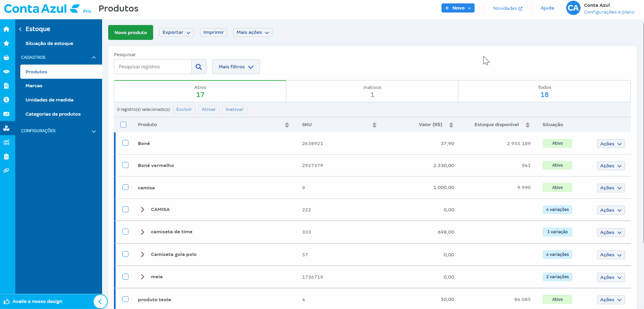Screen dimensions: 644x309
Task: Click the green Novo produto button
Action: click(x=130, y=32)
